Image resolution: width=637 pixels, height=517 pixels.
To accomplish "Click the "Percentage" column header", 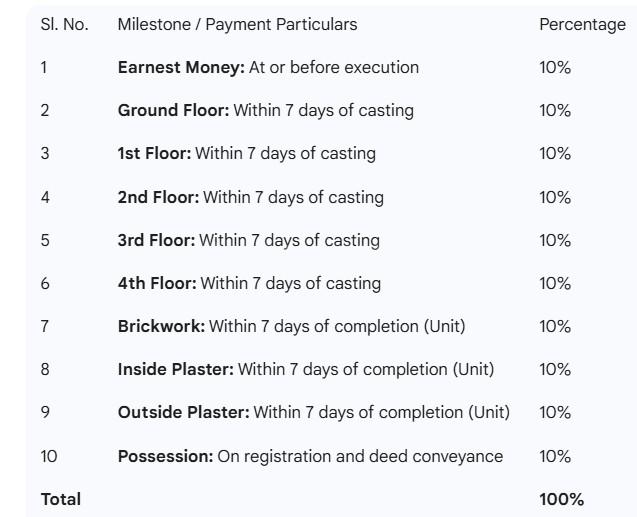I will pos(582,24).
